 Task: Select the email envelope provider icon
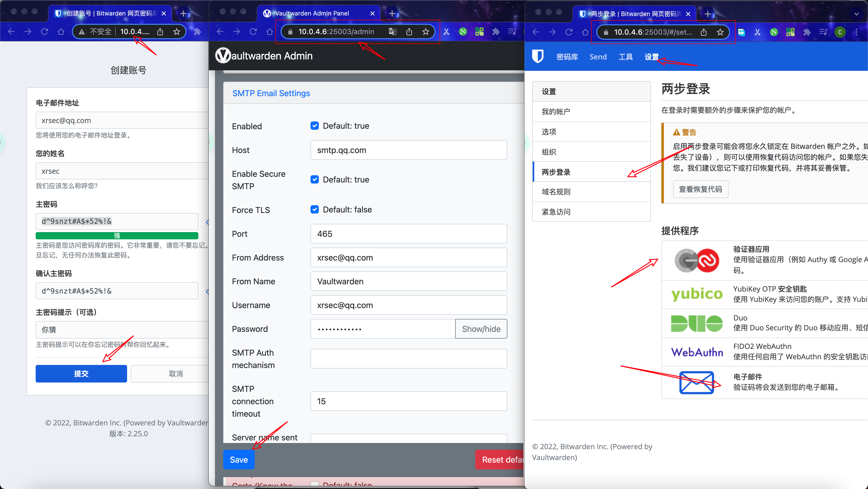click(x=696, y=382)
